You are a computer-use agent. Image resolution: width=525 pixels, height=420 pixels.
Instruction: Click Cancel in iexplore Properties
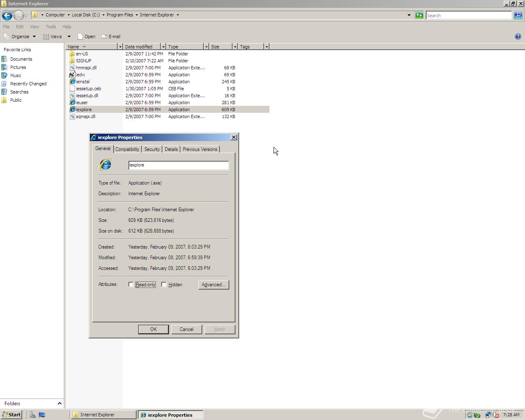pos(186,329)
